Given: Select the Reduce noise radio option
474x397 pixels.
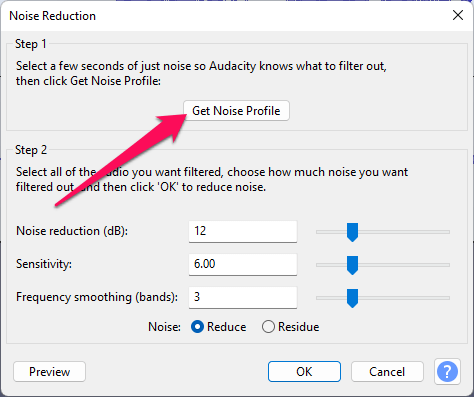Looking at the screenshot, I should pos(219,327).
